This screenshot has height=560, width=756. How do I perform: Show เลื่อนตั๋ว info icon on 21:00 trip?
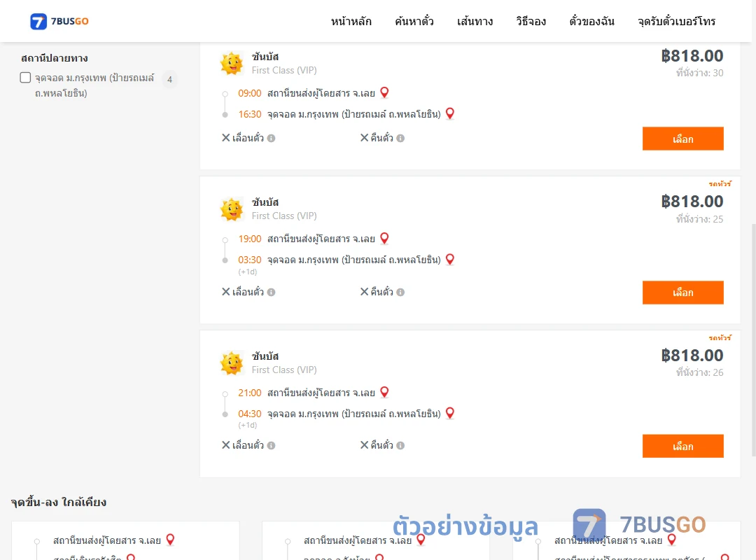272,446
